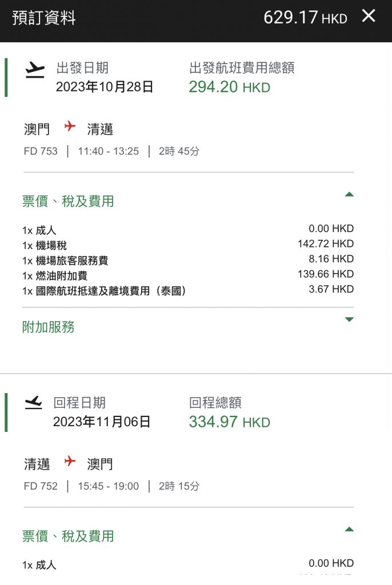Expand the 附加服務 section arrow
392x585 pixels.
[x=349, y=320]
